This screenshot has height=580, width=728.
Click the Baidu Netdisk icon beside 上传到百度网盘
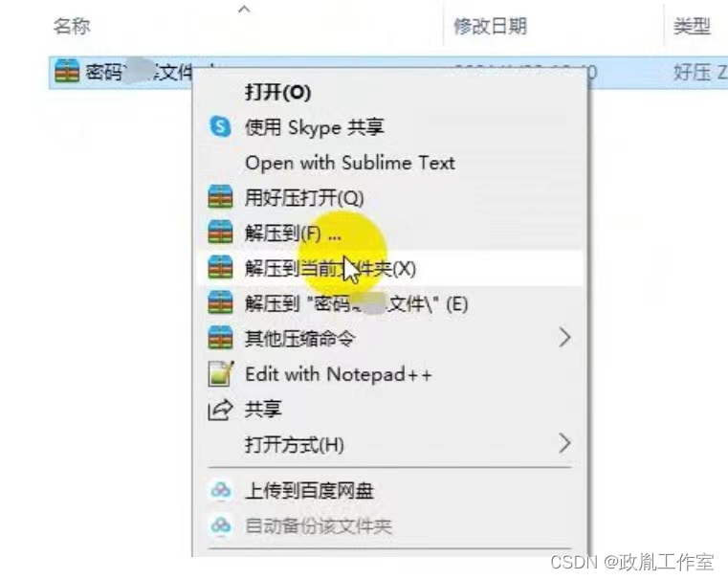[x=221, y=490]
